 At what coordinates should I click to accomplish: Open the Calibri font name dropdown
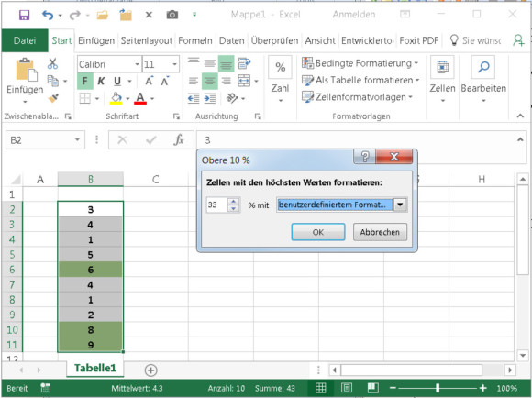[x=137, y=64]
